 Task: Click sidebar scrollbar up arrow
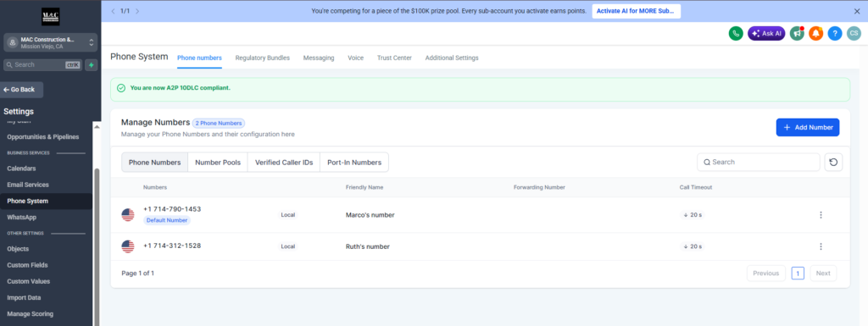(x=97, y=126)
